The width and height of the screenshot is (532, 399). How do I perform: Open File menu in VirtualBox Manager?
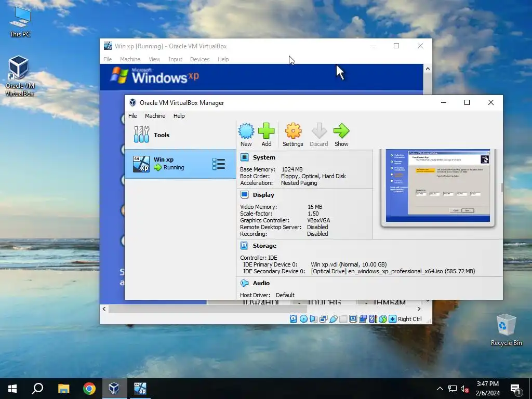[132, 116]
